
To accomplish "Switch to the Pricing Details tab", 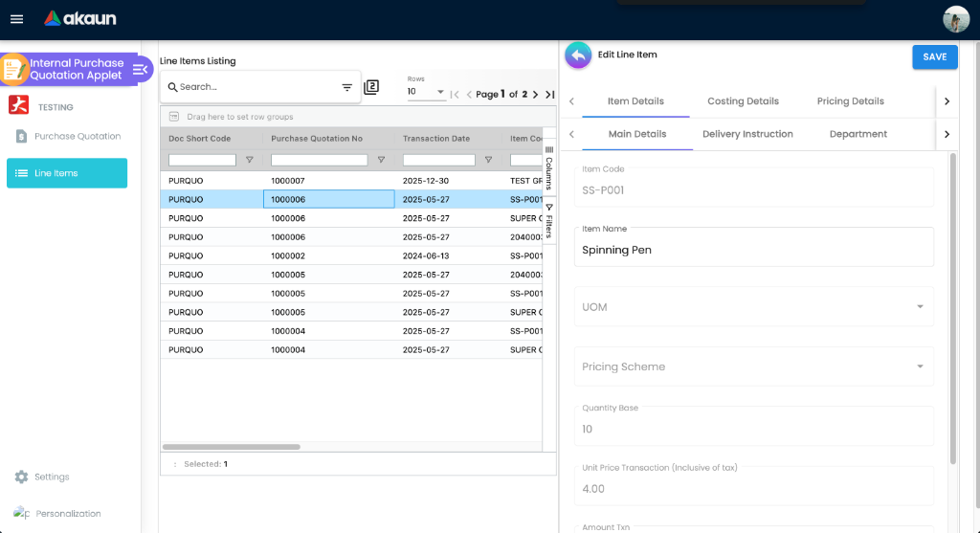I will (851, 101).
